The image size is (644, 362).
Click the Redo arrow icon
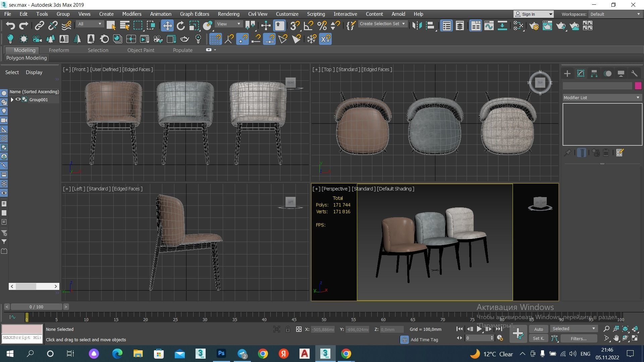pos(23,26)
